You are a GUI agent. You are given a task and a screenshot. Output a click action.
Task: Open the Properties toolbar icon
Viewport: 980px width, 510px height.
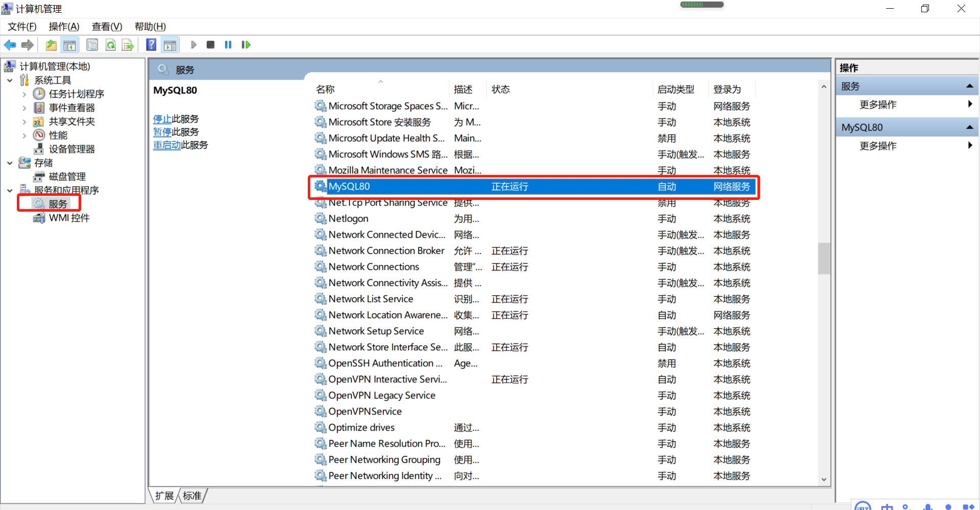92,45
